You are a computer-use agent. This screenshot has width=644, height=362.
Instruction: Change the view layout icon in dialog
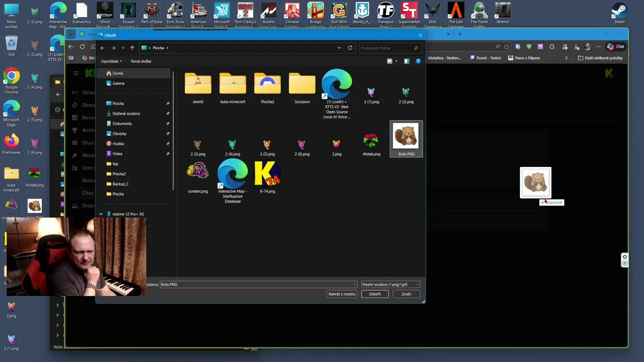click(389, 61)
